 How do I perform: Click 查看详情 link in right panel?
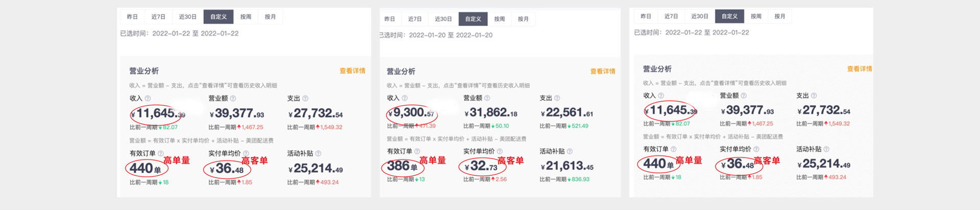[860, 69]
